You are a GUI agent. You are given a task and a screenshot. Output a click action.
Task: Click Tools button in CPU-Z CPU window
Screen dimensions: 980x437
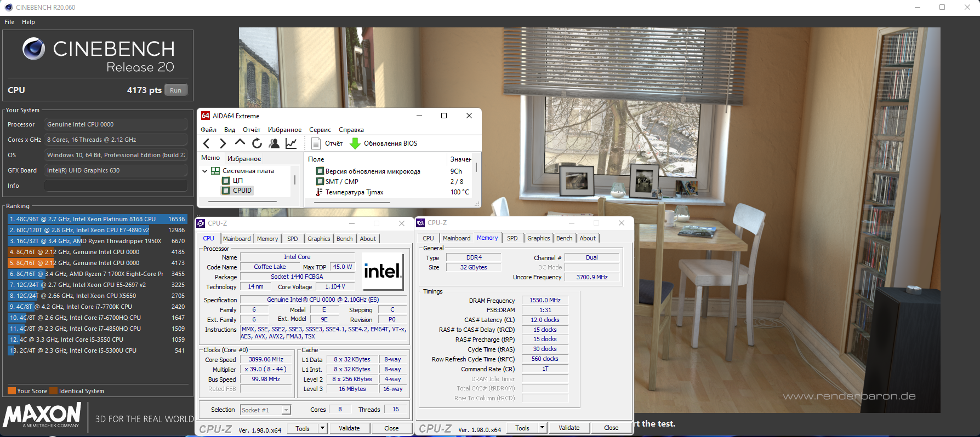click(303, 428)
